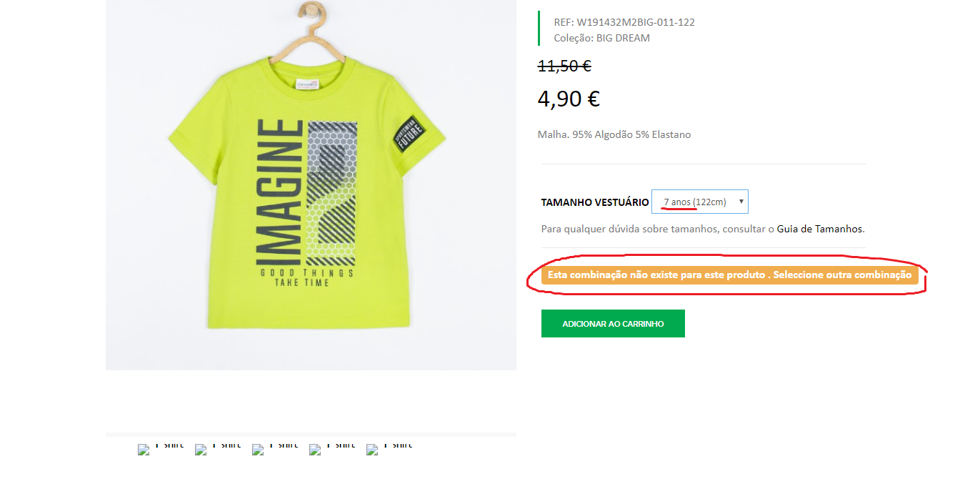Image resolution: width=980 pixels, height=484 pixels.
Task: Select the fifth T-shirt thumbnail
Action: pos(389,448)
